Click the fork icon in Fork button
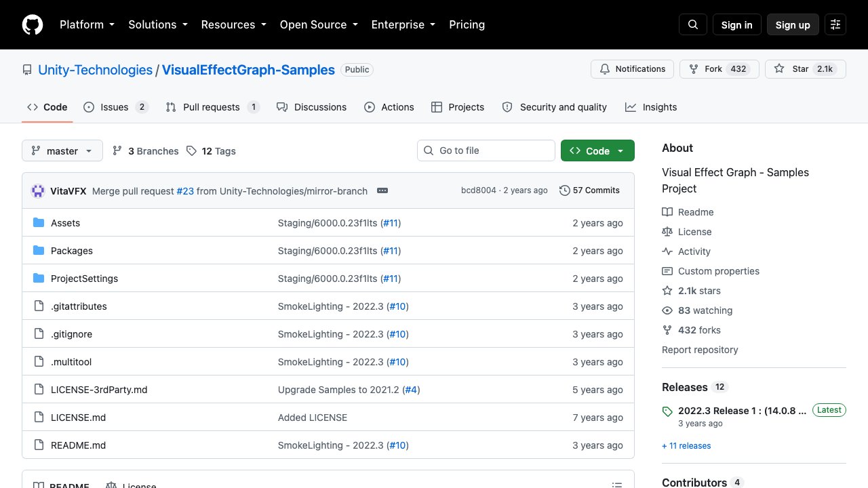 (694, 69)
